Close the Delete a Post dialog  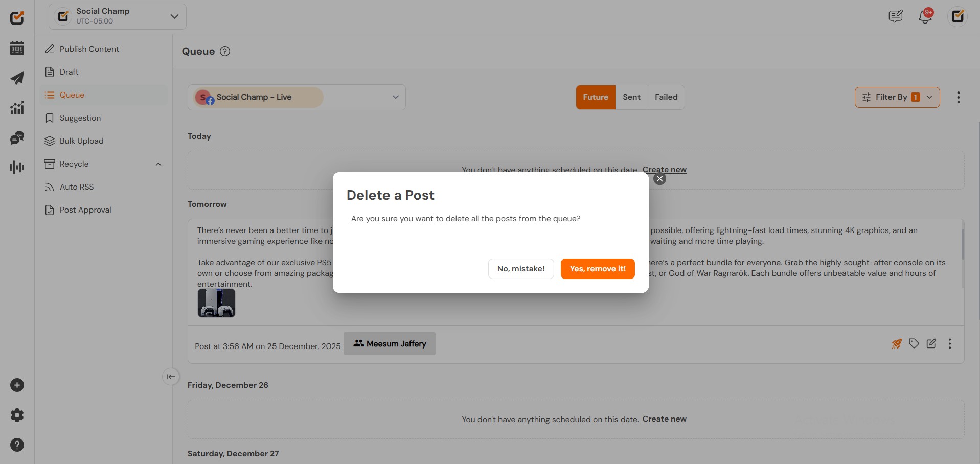pyautogui.click(x=659, y=179)
